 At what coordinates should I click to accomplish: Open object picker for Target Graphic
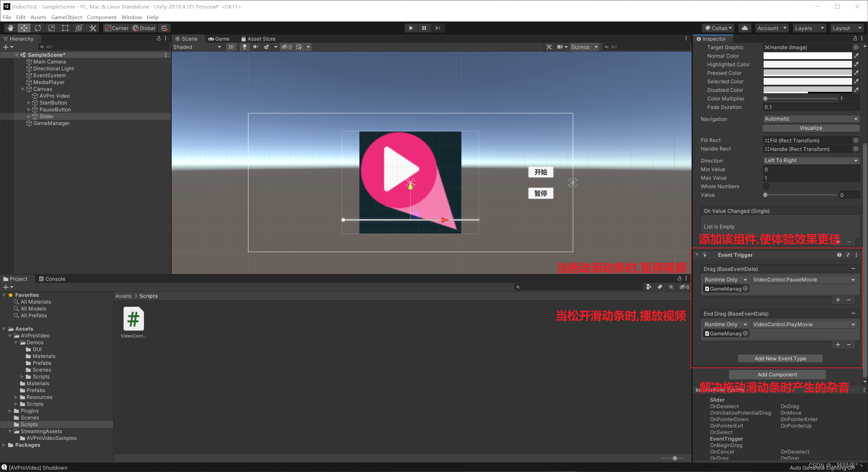pyautogui.click(x=856, y=47)
